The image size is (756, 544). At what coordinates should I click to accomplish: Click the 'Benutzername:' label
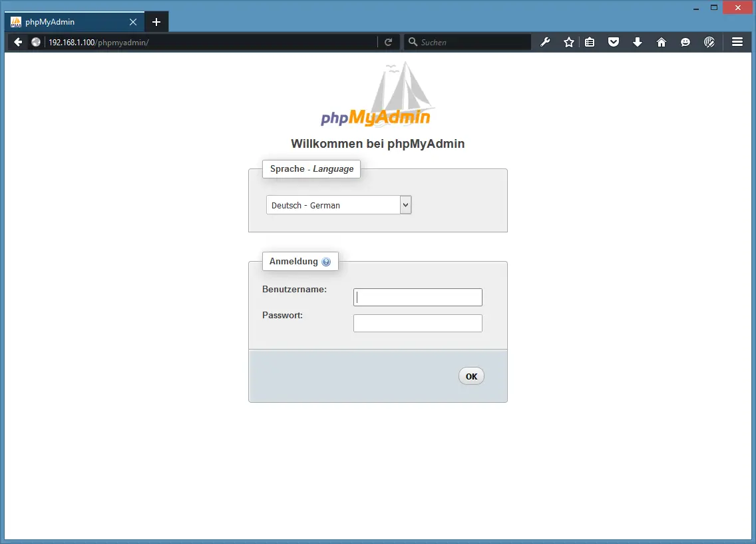[295, 290]
